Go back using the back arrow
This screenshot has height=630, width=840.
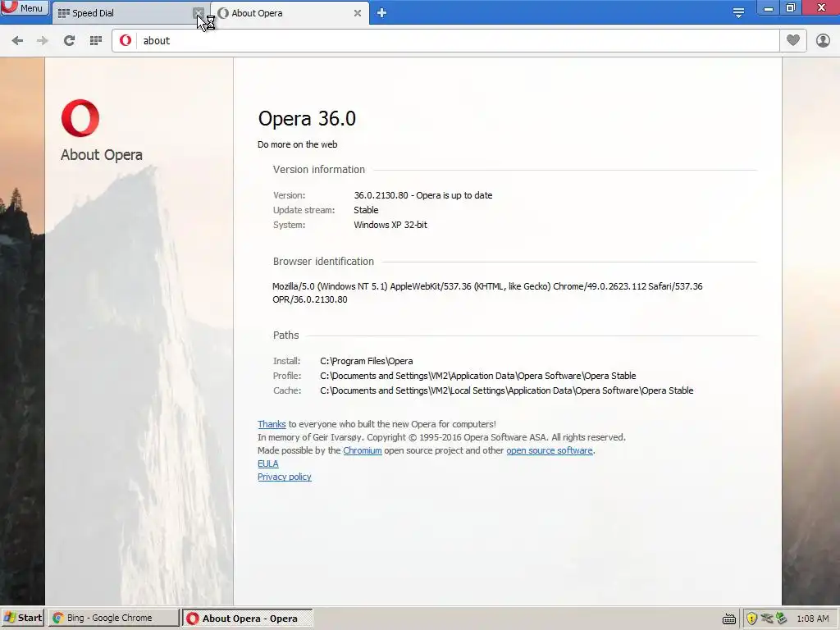click(x=17, y=41)
